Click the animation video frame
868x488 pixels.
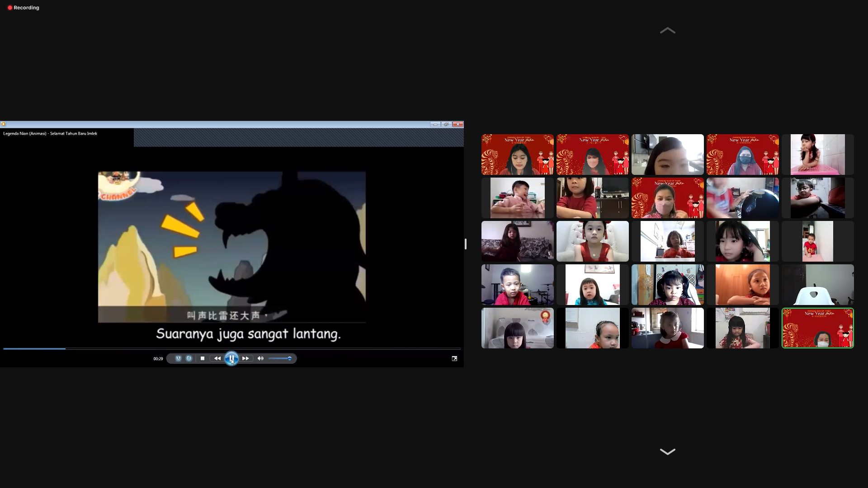click(x=232, y=247)
